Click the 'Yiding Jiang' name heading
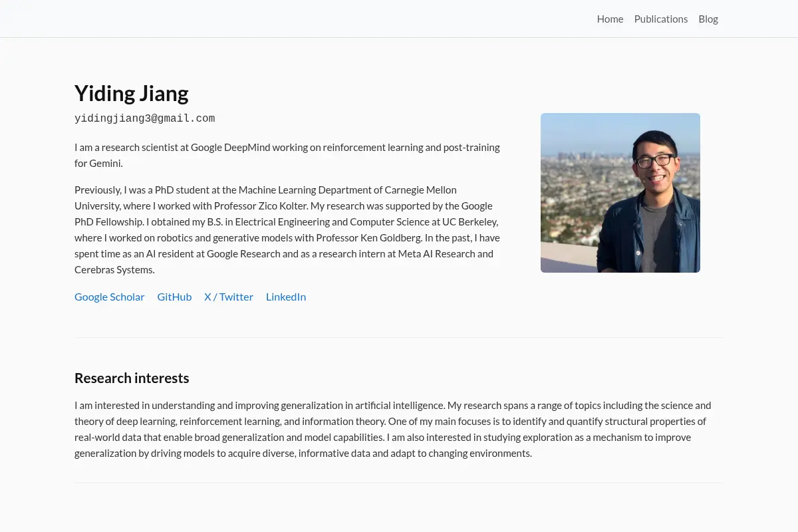The height and width of the screenshot is (532, 798). pos(132,93)
